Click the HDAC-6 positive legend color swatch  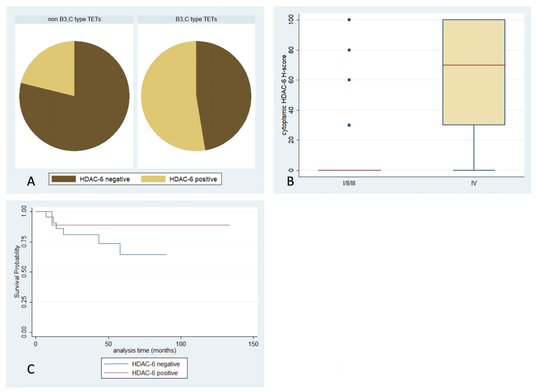pyautogui.click(x=153, y=179)
